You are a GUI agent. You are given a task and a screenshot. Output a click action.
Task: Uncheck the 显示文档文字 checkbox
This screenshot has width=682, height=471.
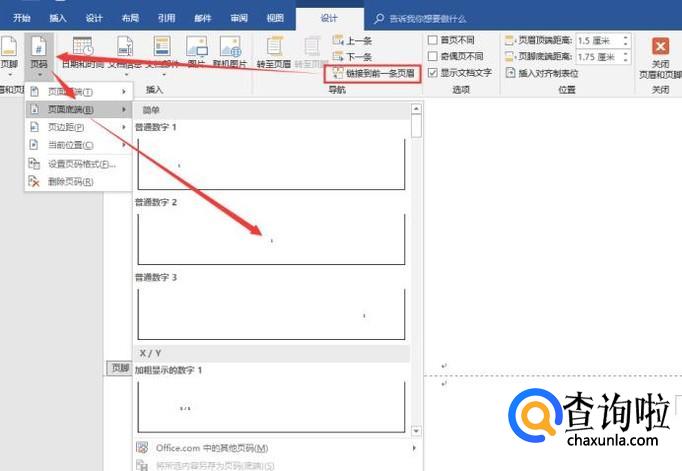[x=432, y=73]
